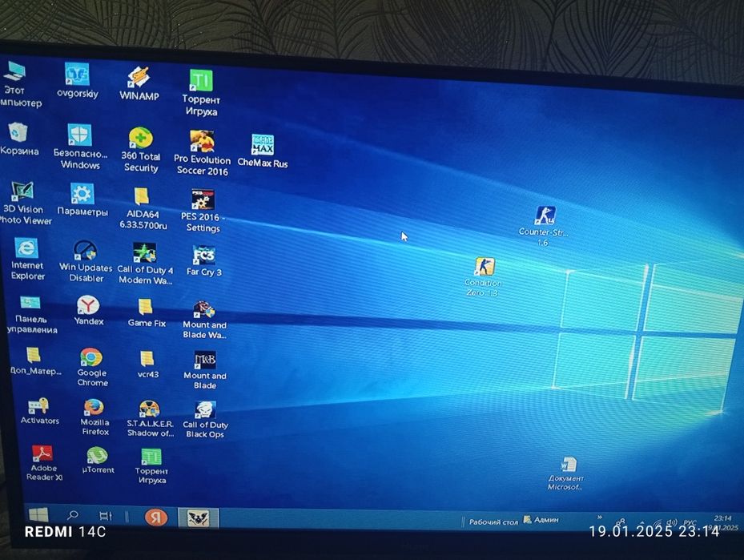Viewport: 744px width, 560px height.
Task: Open the Этот компьютер desktop icon
Action: point(15,84)
